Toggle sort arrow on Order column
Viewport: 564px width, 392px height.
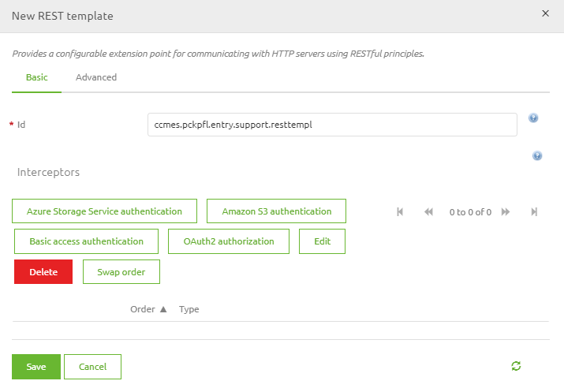[163, 309]
